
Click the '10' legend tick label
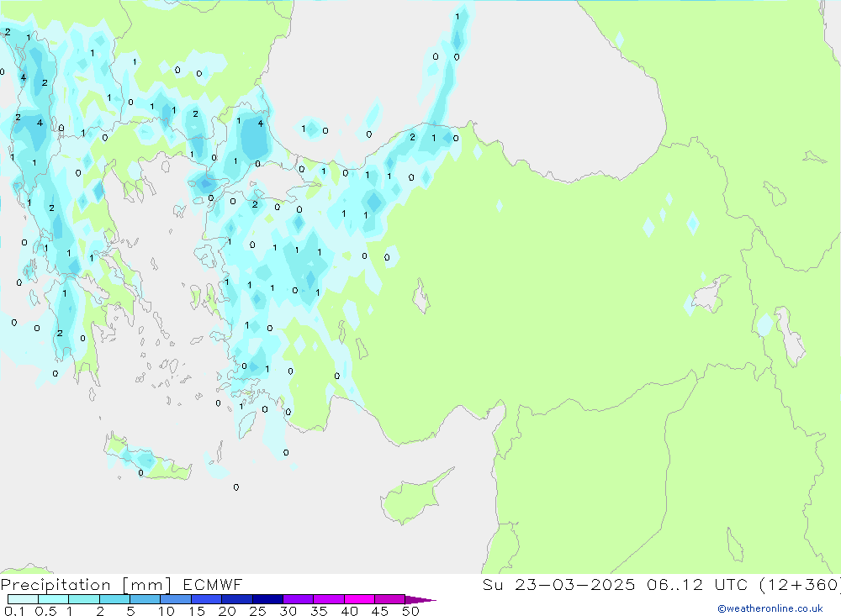tap(167, 611)
